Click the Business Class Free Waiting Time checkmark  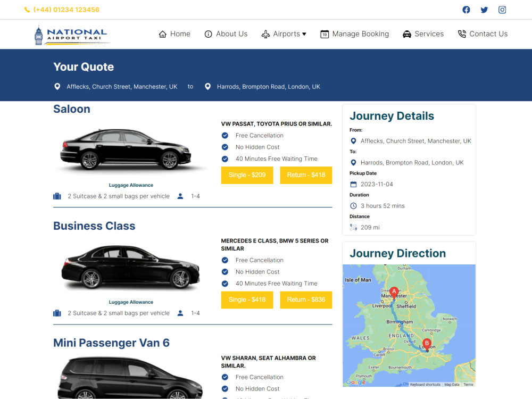pyautogui.click(x=225, y=284)
